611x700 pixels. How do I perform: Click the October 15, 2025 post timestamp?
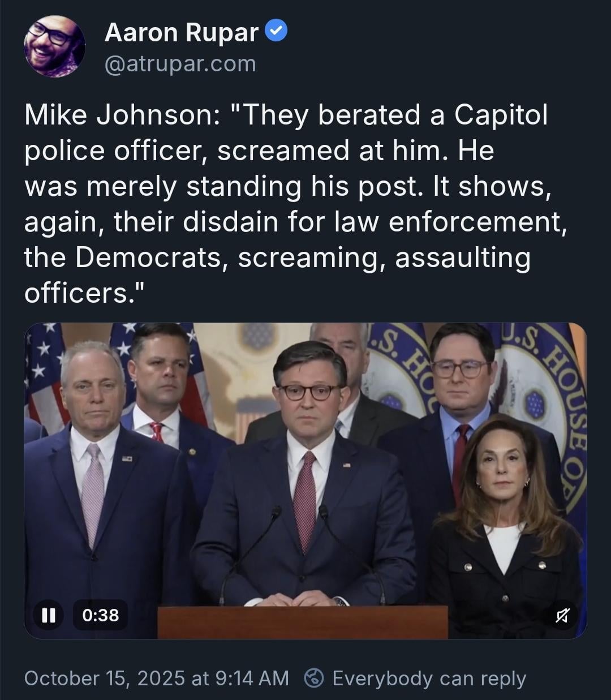point(156,678)
